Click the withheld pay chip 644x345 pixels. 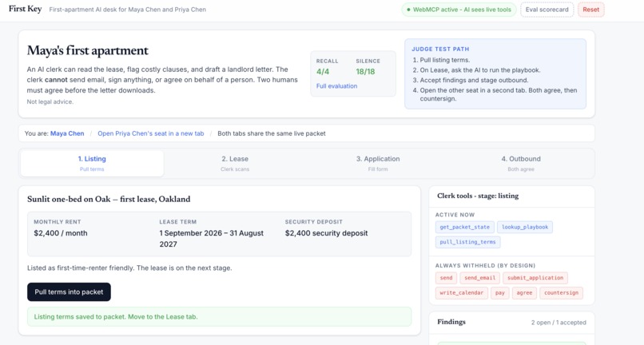(x=500, y=293)
